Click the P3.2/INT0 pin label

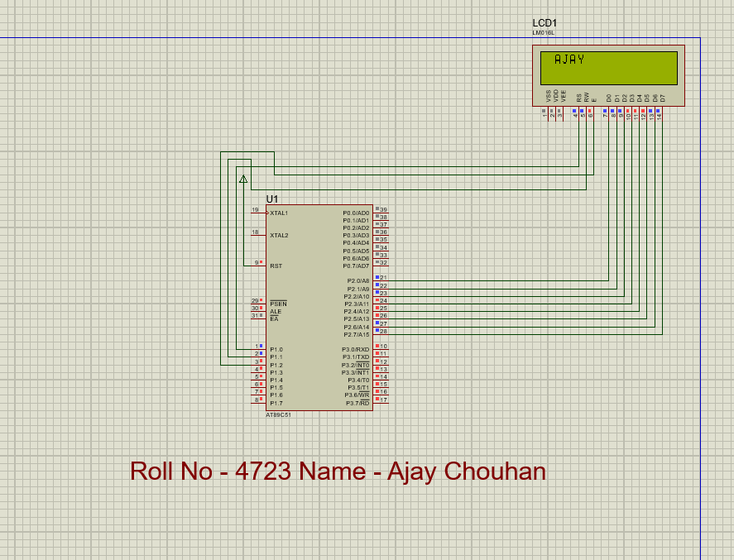[356, 365]
